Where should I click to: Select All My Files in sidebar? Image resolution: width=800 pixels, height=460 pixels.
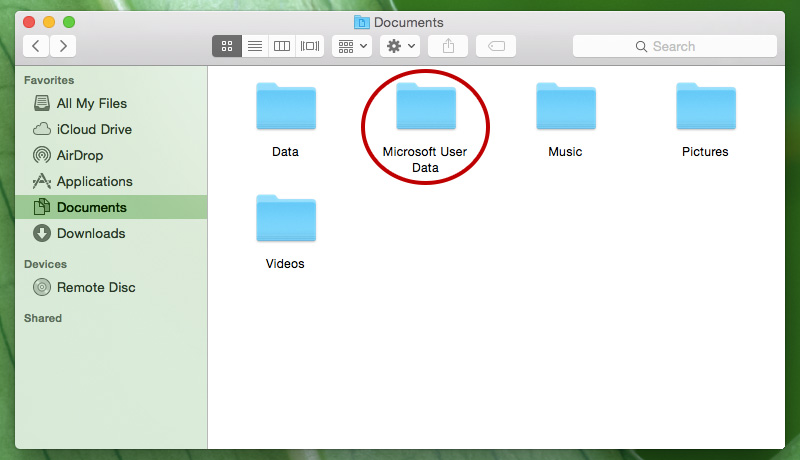[x=111, y=103]
